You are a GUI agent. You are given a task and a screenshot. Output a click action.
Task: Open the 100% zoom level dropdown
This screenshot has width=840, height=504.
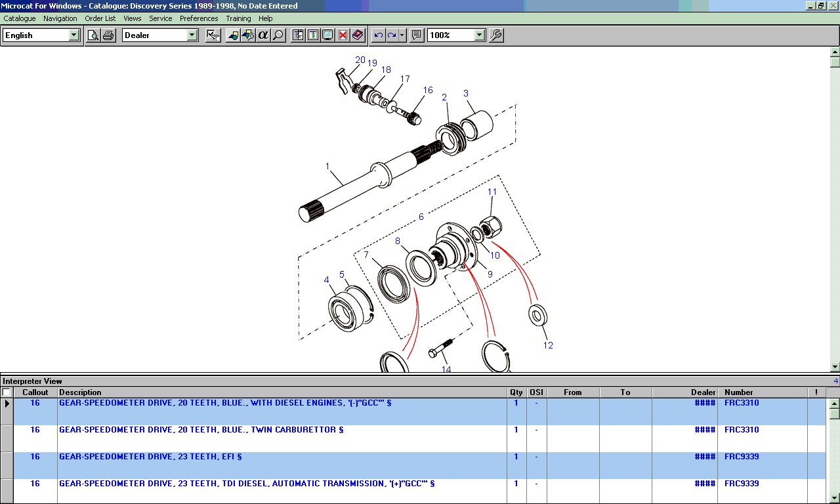tap(480, 35)
